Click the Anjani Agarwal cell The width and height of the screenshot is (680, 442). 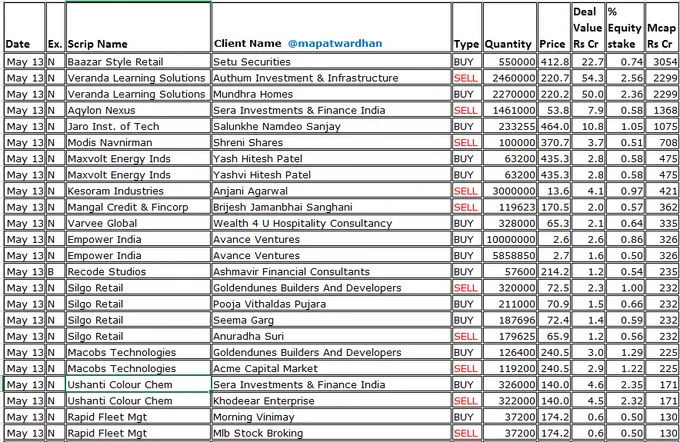tap(332, 191)
